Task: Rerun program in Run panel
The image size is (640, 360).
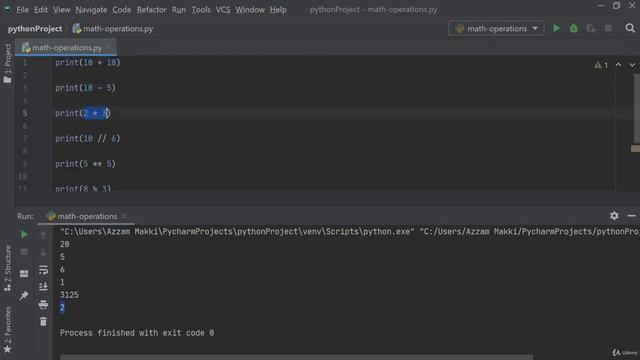Action: pos(24,235)
